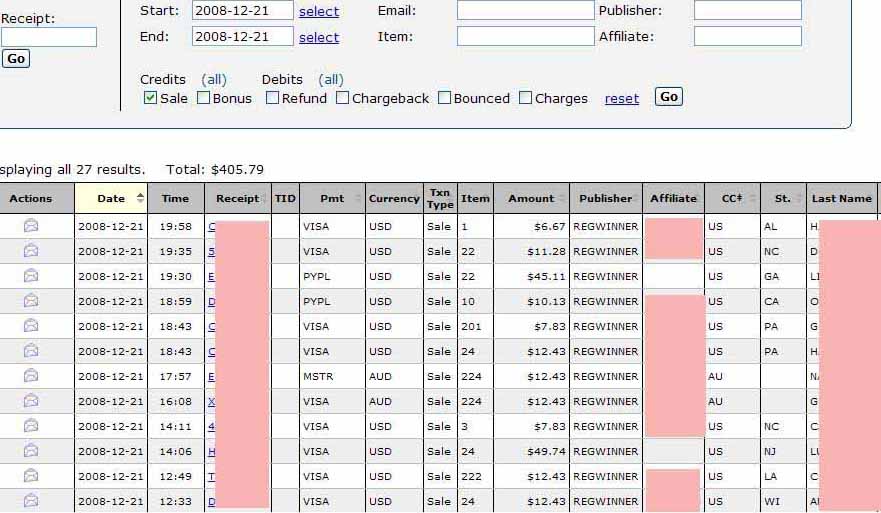The width and height of the screenshot is (881, 513).
Task: Open receipt link in the 17:57 row
Action: (x=211, y=376)
